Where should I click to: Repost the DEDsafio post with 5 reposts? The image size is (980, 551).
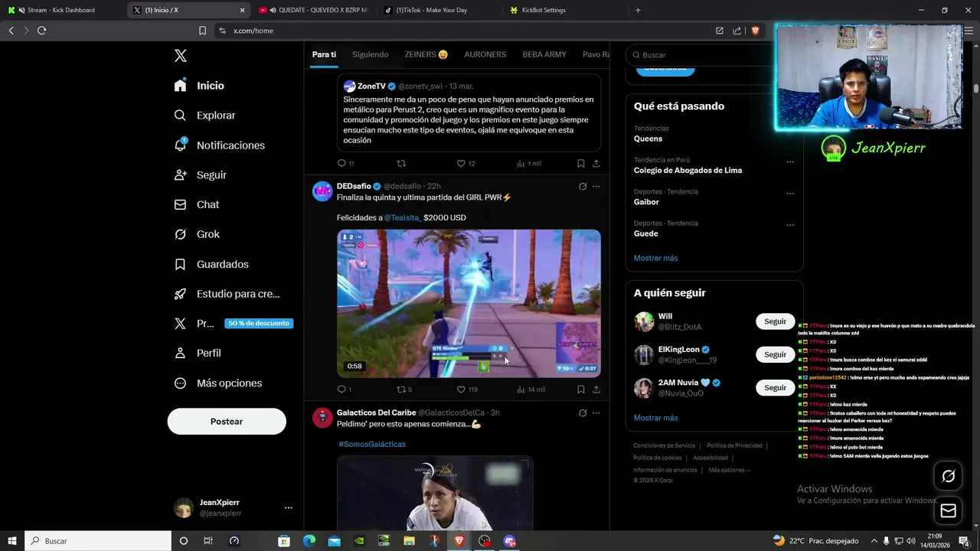coord(404,390)
